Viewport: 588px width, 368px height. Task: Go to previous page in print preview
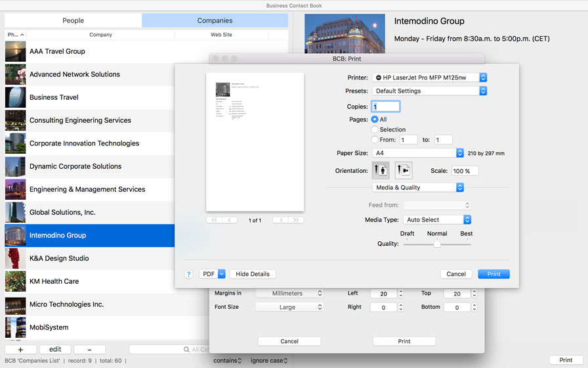click(230, 220)
